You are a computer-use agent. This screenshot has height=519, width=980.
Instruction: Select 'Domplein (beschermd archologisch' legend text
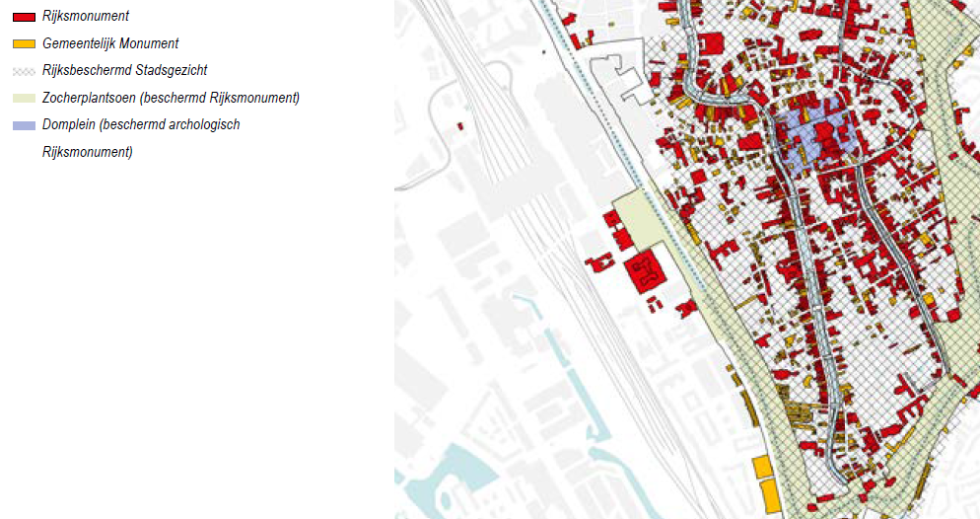pos(141,124)
